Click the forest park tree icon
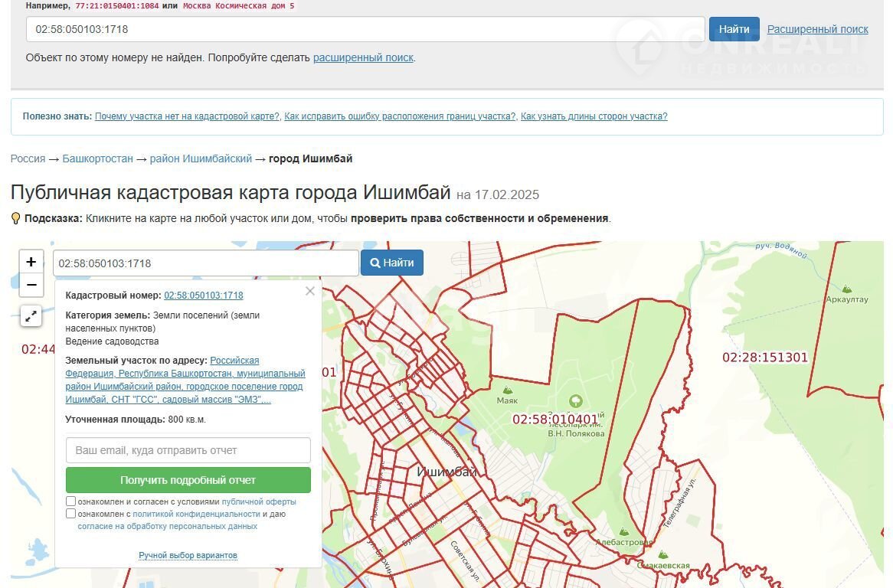This screenshot has width=893, height=588. point(575,400)
